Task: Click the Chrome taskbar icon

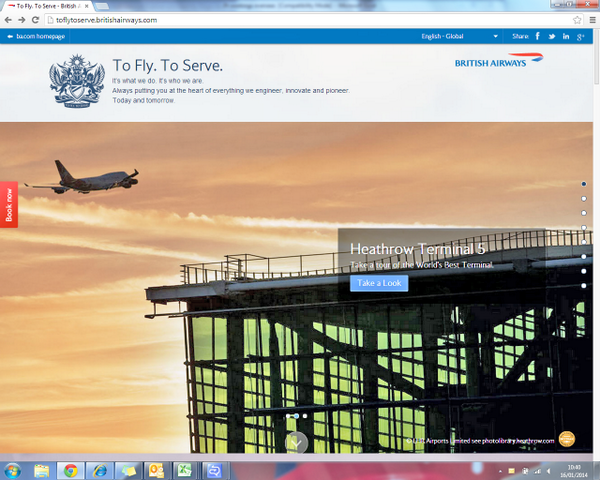Action: point(70,470)
